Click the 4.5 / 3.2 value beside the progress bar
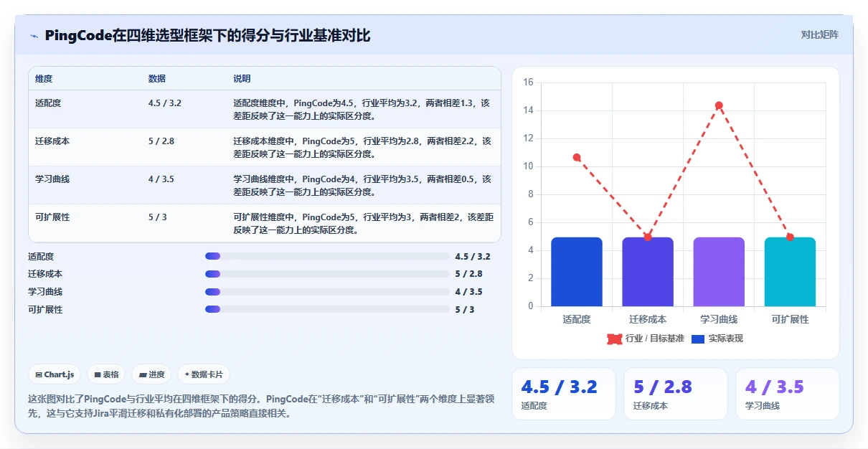Image resolution: width=868 pixels, height=449 pixels. [473, 256]
